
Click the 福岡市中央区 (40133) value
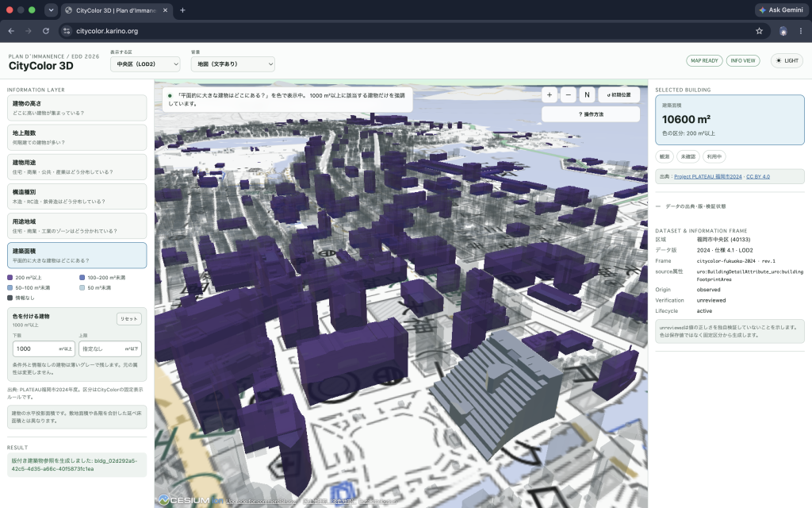click(723, 240)
